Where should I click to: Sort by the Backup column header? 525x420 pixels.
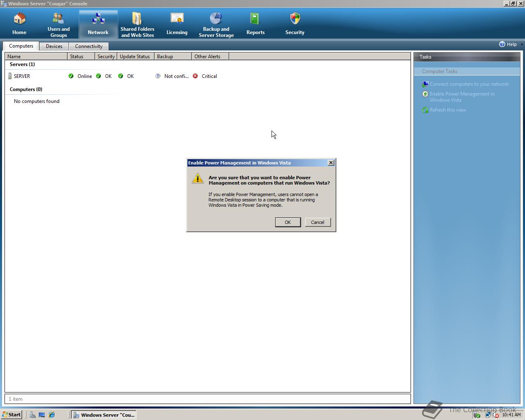173,57
